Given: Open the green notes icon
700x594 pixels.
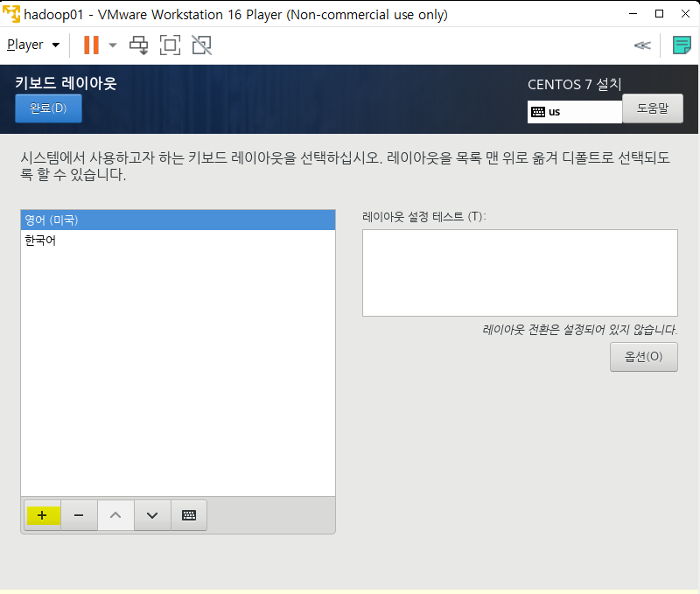Looking at the screenshot, I should (682, 45).
